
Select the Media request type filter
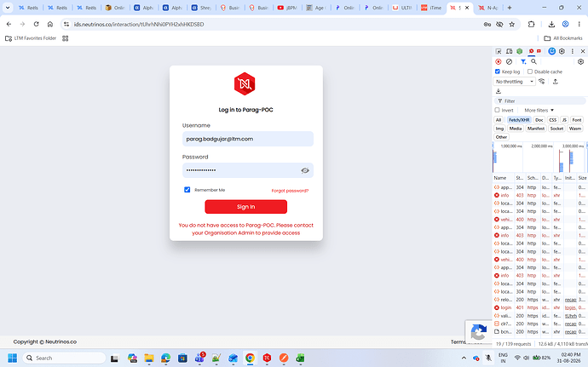[x=516, y=129]
